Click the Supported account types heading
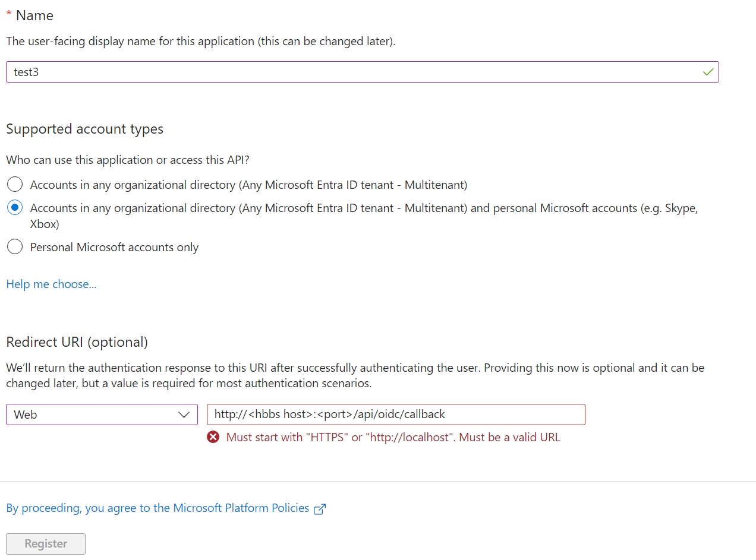The height and width of the screenshot is (560, 756). pyautogui.click(x=84, y=129)
